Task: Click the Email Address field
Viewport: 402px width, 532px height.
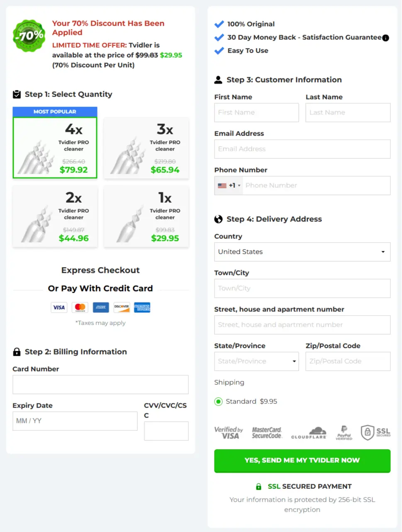Action: pyautogui.click(x=302, y=149)
